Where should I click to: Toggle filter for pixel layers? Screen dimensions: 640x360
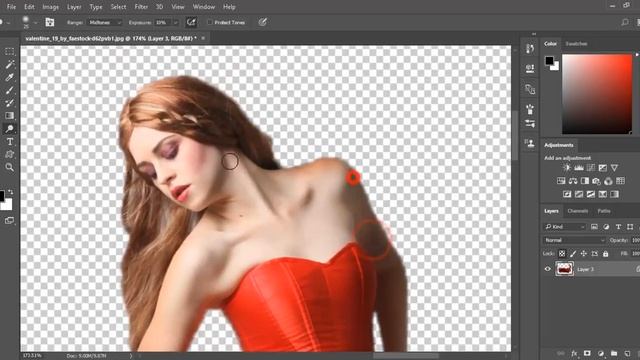(x=594, y=227)
